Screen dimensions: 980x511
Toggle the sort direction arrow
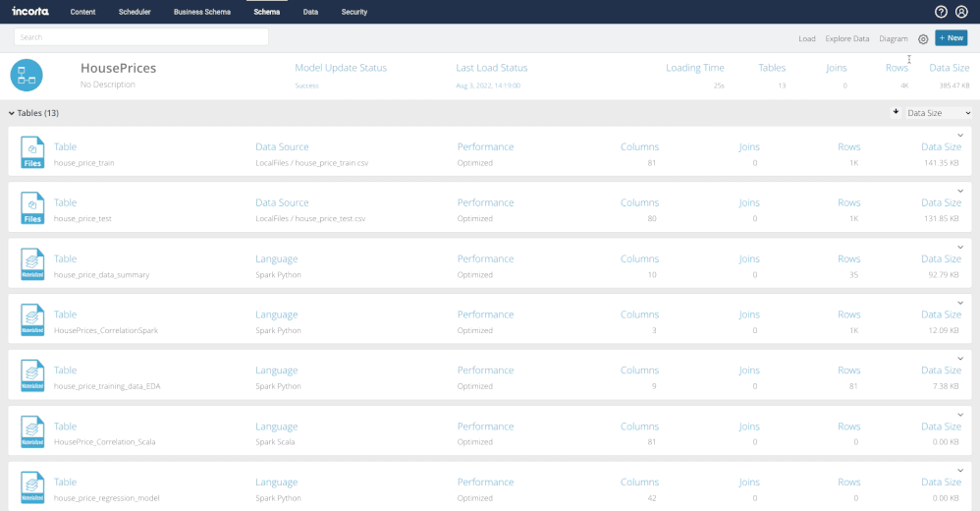pyautogui.click(x=896, y=112)
